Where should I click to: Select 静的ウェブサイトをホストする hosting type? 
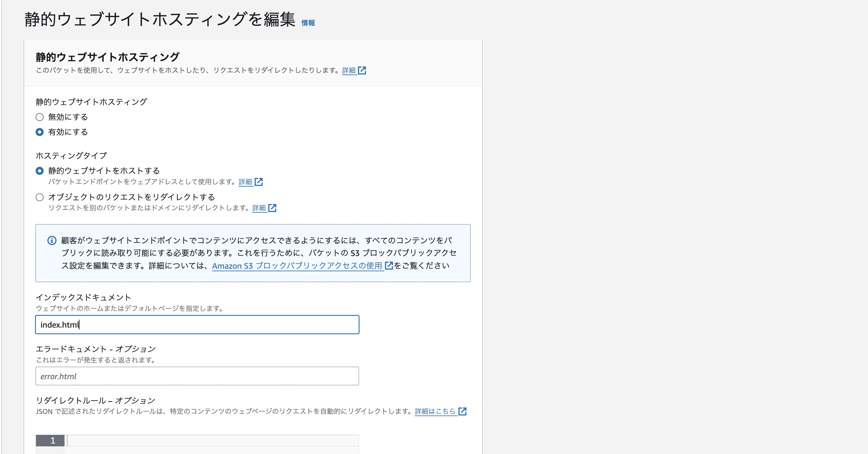39,171
